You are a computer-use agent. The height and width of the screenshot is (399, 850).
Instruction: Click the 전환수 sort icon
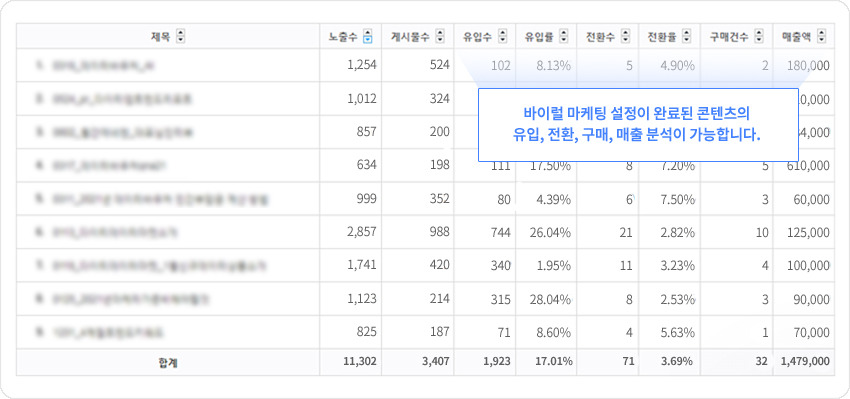(626, 37)
